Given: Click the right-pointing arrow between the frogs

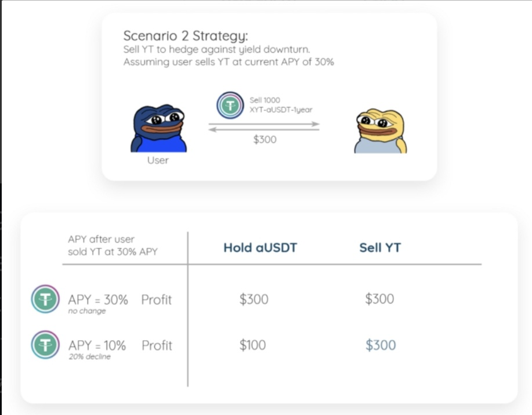Looking at the screenshot, I should click(264, 124).
